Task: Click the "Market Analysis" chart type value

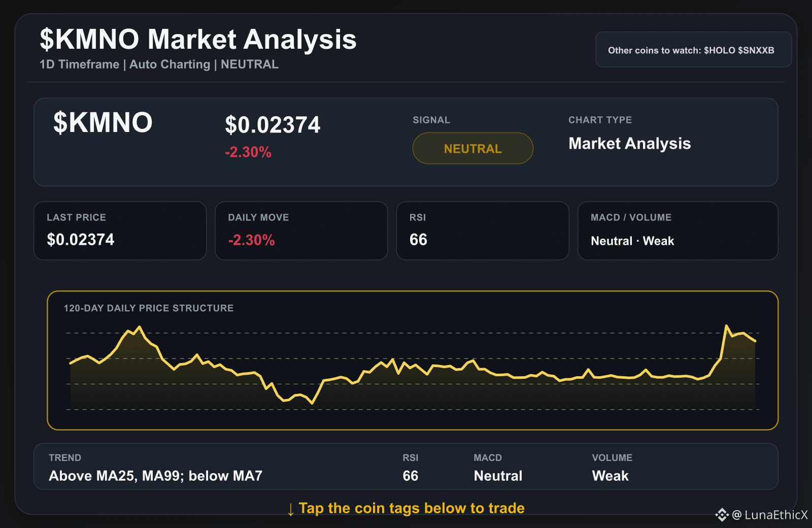Action: point(629,144)
